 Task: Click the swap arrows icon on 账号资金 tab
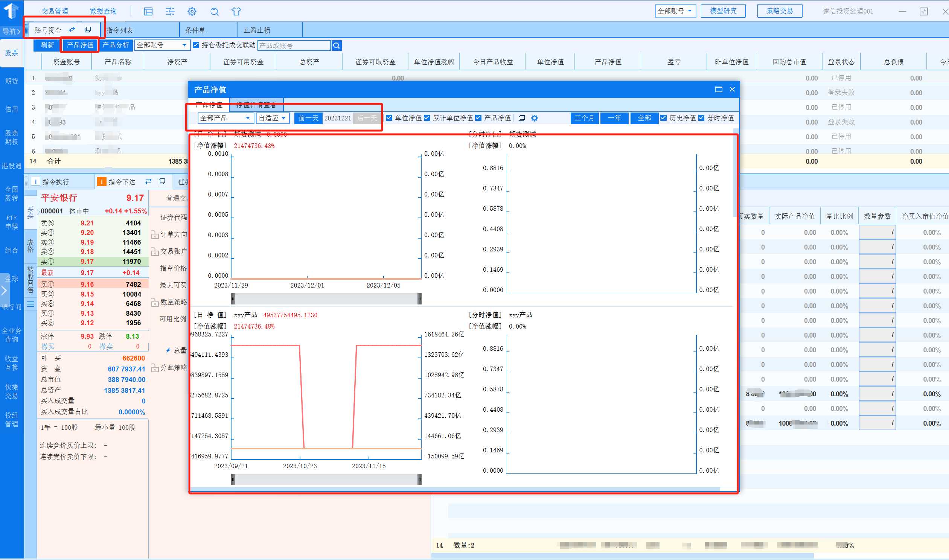pos(72,29)
